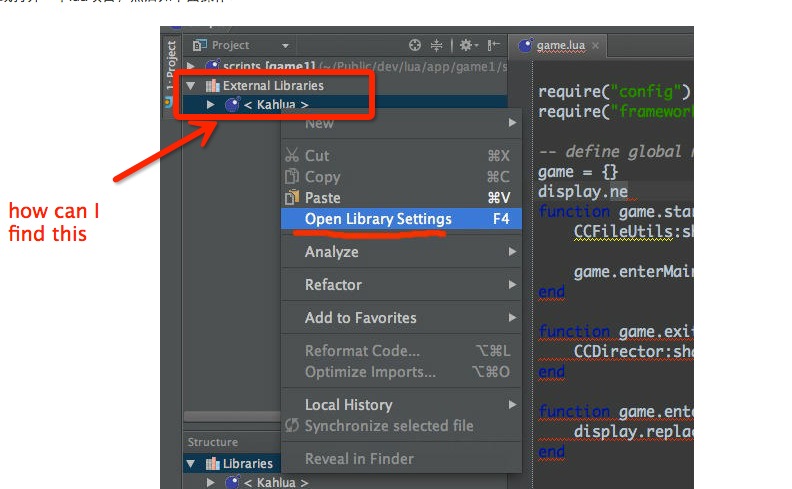Viewport: 792px width, 489px height.
Task: Open the Local History submenu
Action: tap(401, 405)
